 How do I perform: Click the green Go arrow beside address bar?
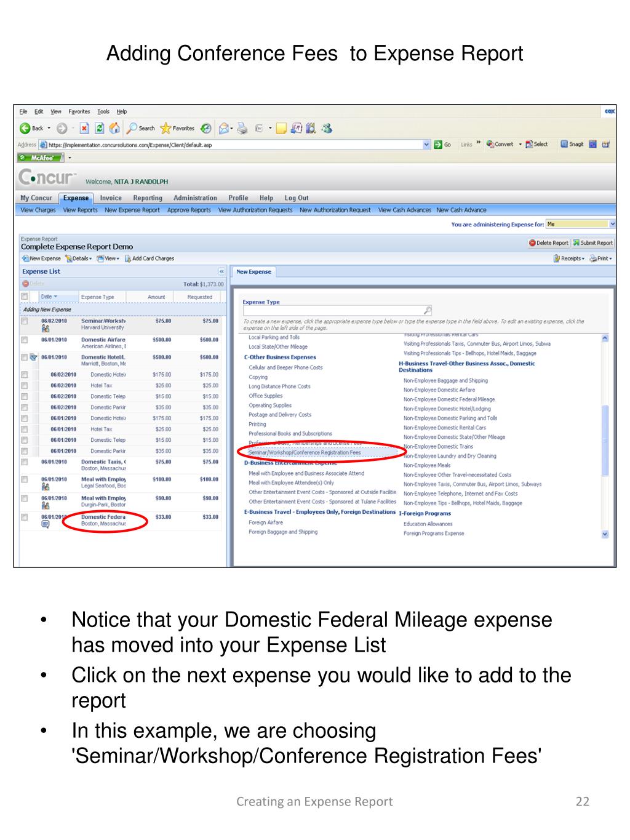(x=438, y=145)
